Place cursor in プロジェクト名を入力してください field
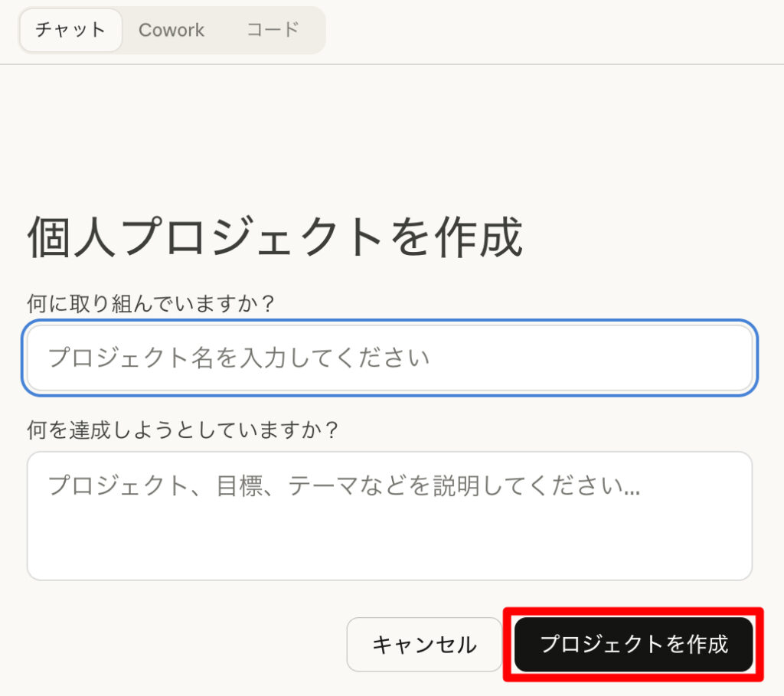The height and width of the screenshot is (696, 784). 390,358
